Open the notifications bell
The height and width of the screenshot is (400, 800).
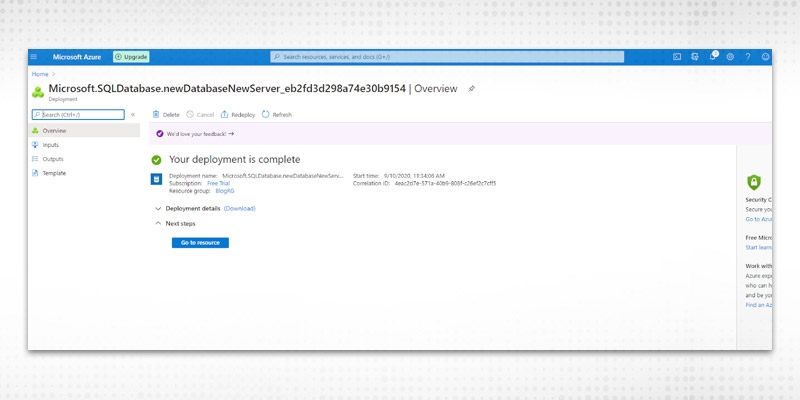click(x=713, y=57)
